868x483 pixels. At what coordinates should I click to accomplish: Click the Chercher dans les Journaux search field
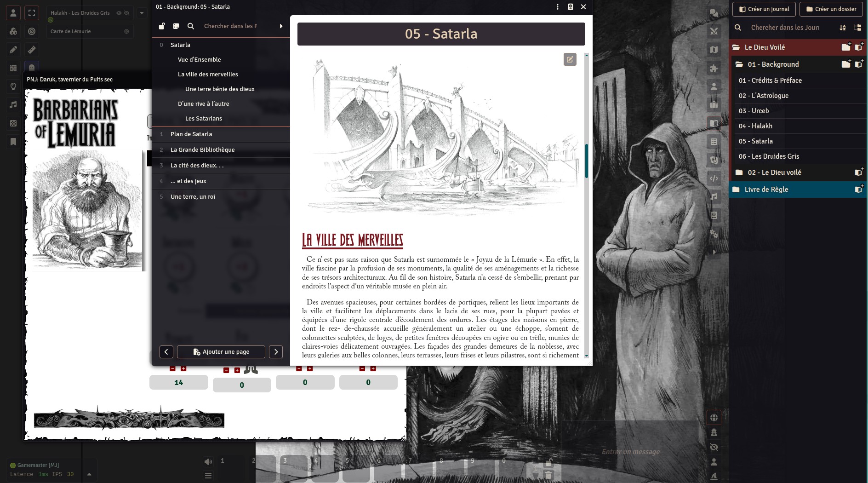coord(785,28)
